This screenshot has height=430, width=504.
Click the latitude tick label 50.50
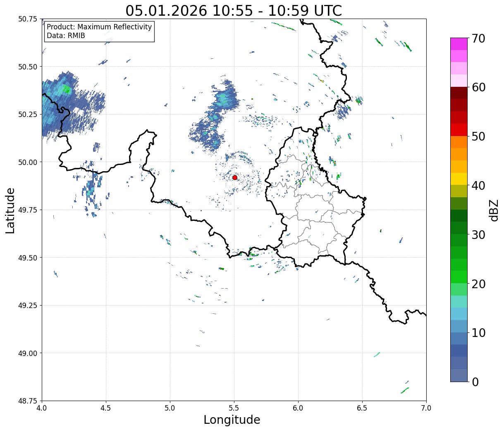(28, 67)
